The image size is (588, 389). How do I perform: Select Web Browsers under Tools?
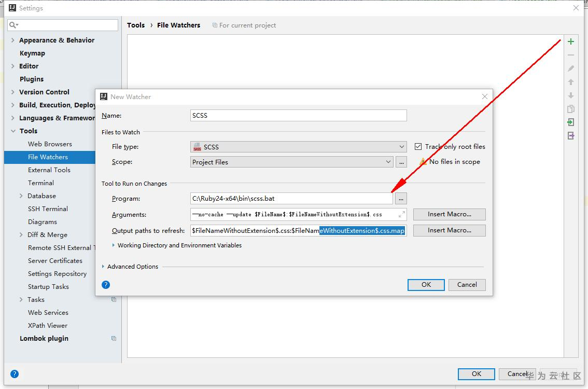(50, 144)
